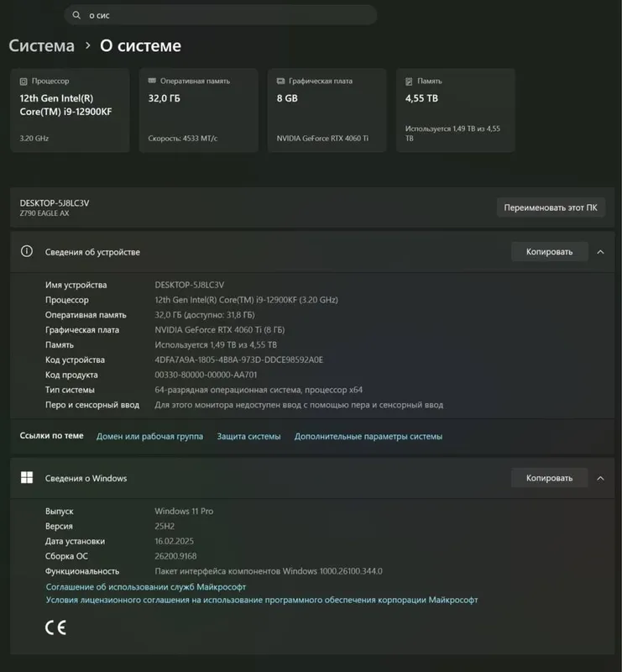Select 32,0 ГБ (доступно: 31,8 ГБ) value
The width and height of the screenshot is (622, 672).
(x=205, y=315)
